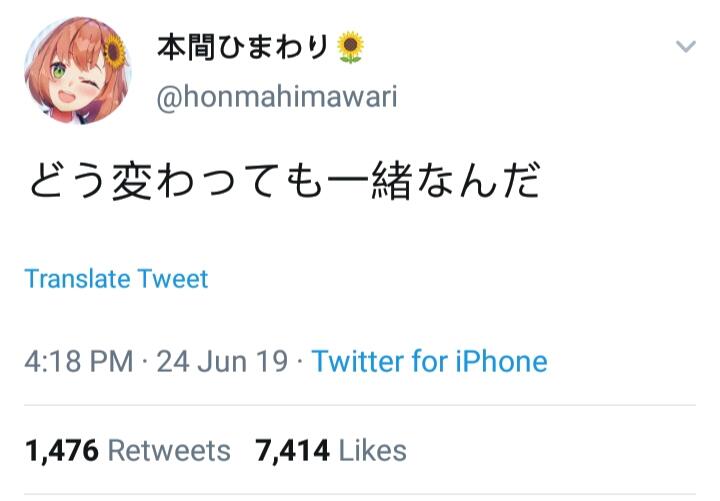View the 7,414 like count number
Image resolution: width=720 pixels, height=501 pixels.
(x=292, y=450)
